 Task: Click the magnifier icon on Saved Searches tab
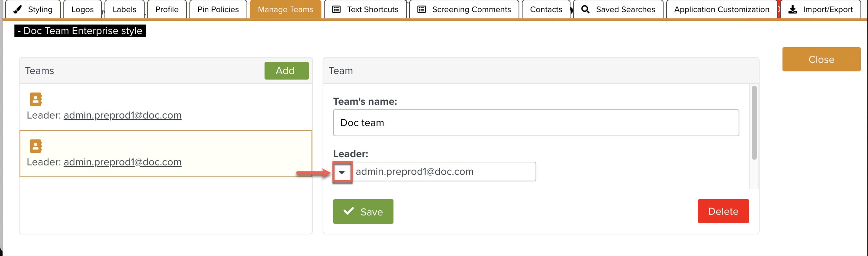tap(585, 9)
